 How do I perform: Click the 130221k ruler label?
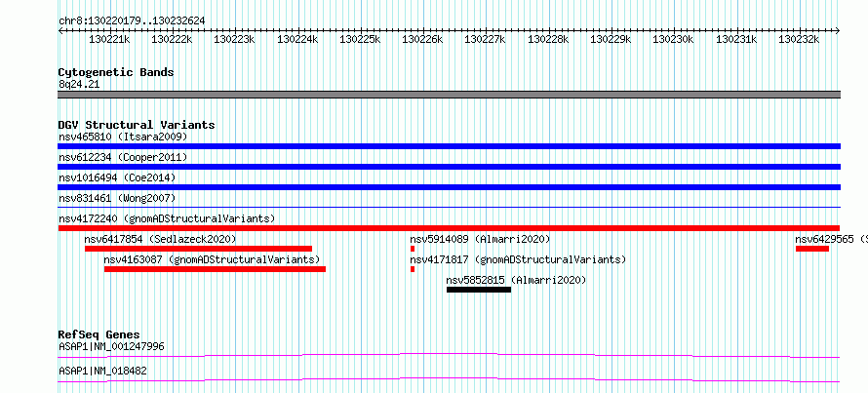pyautogui.click(x=109, y=40)
